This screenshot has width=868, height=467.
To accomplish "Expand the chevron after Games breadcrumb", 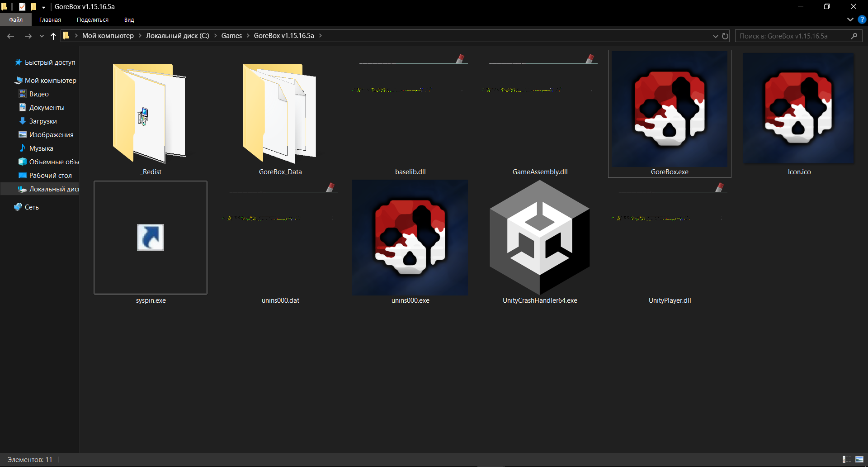I will (248, 35).
